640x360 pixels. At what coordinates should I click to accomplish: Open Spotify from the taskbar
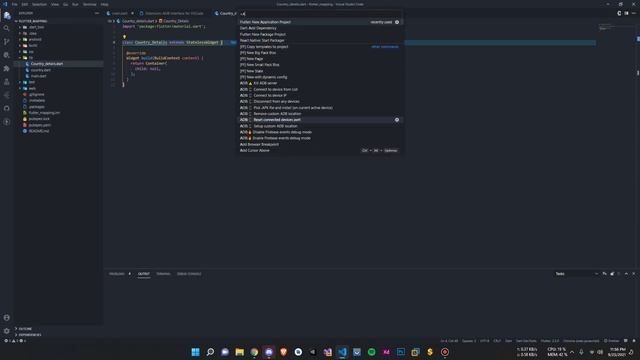tap(371, 352)
